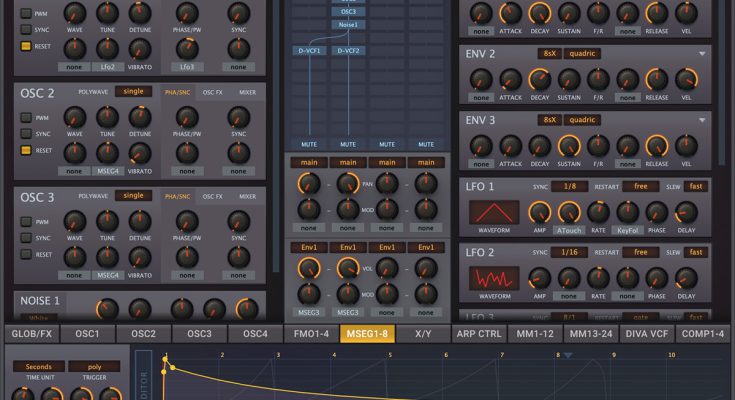Click the Noise1 module in the grid
735x400 pixels.
(x=347, y=24)
